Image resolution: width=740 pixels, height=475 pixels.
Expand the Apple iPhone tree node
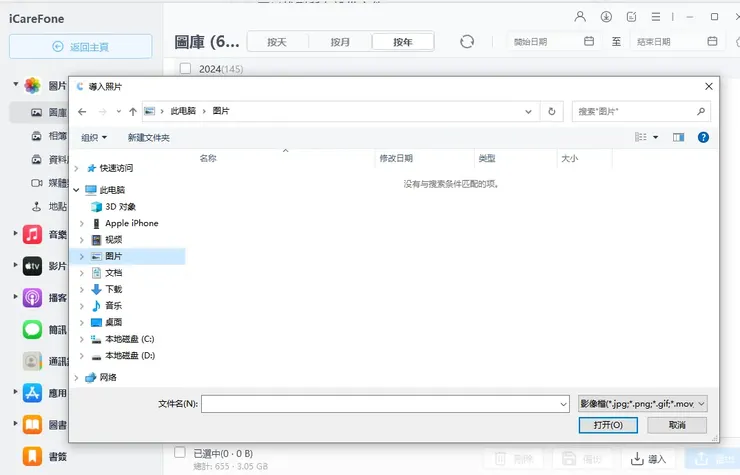click(82, 223)
